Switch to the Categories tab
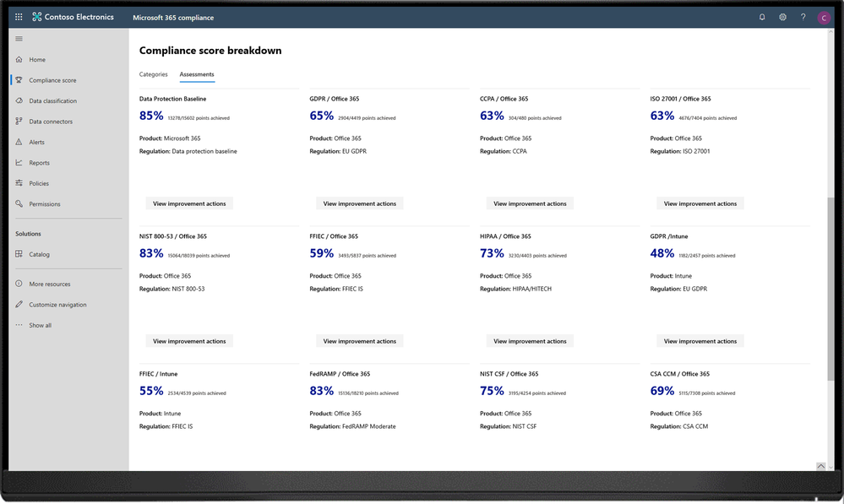The width and height of the screenshot is (844, 504). [x=154, y=74]
